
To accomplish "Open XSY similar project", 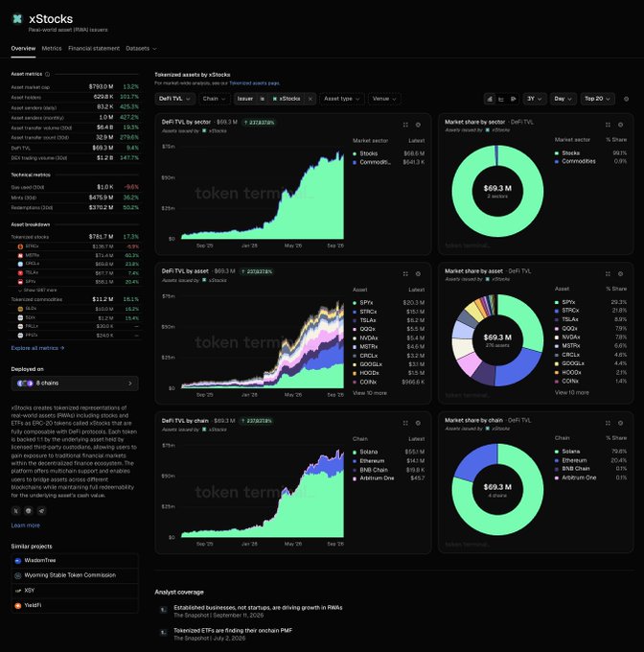I will click(75, 591).
